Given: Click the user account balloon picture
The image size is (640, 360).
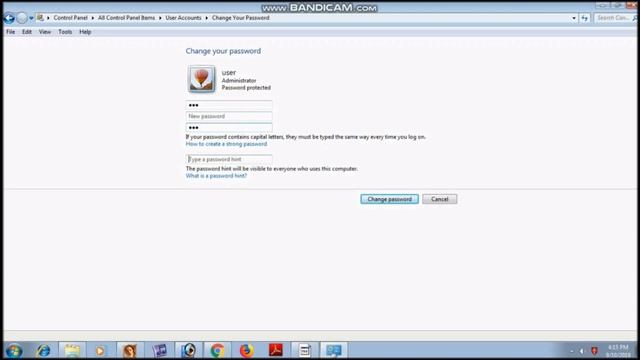Looking at the screenshot, I should (201, 79).
